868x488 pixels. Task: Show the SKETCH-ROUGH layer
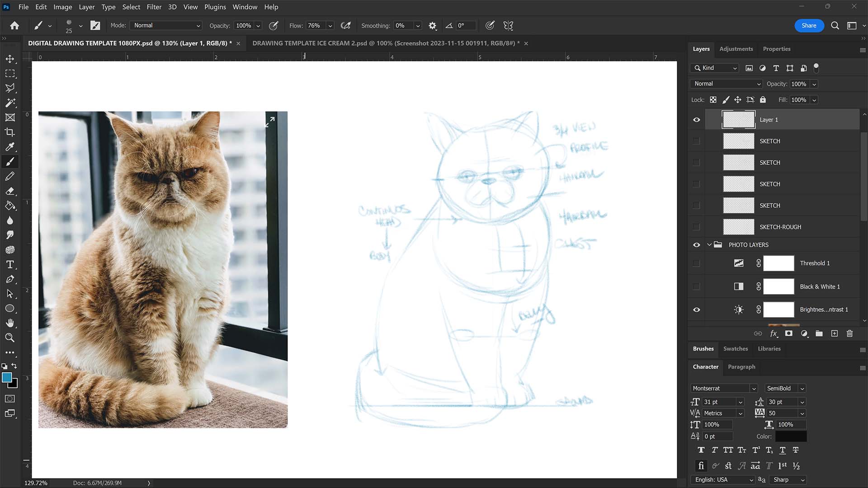pos(697,227)
